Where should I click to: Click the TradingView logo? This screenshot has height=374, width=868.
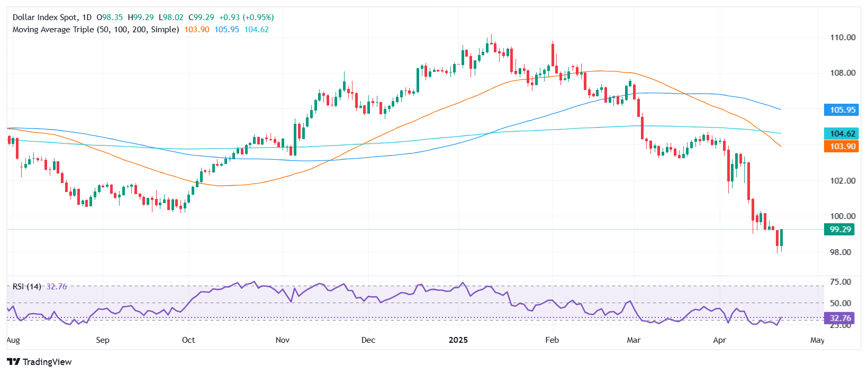click(39, 362)
